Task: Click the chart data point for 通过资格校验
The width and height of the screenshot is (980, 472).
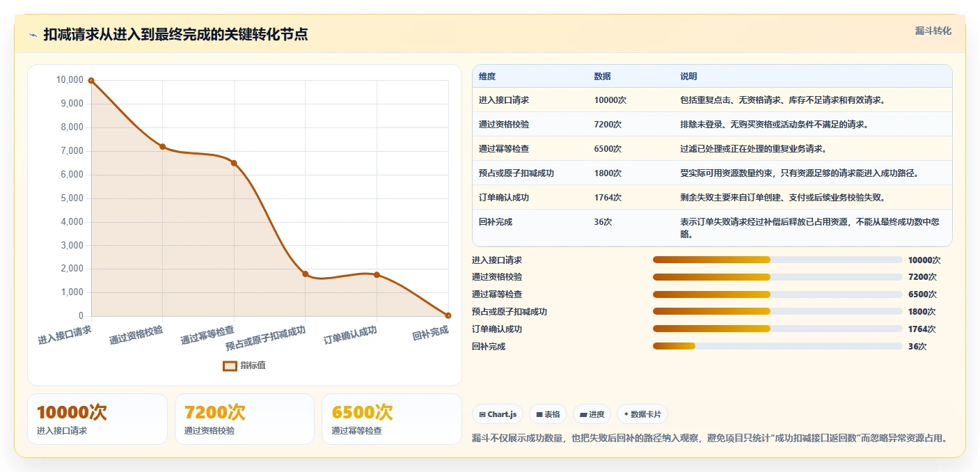Action: pos(162,147)
